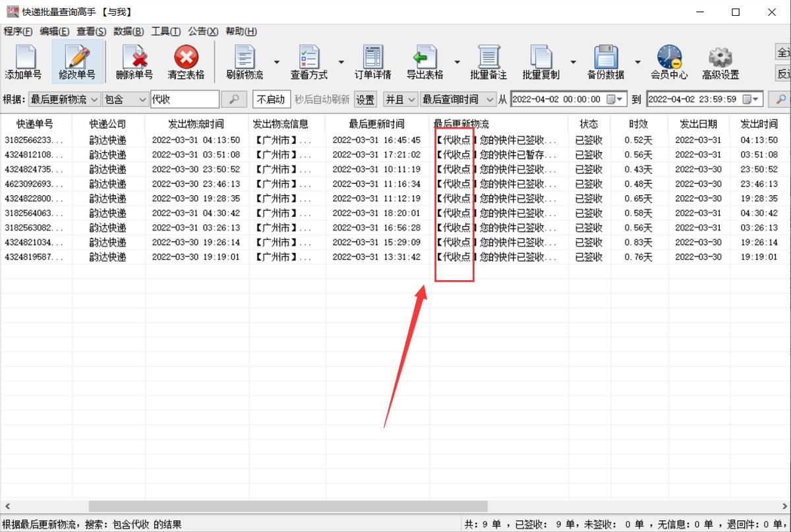Expand the 并且 logic dropdown
Image resolution: width=791 pixels, height=532 pixels.
point(411,100)
